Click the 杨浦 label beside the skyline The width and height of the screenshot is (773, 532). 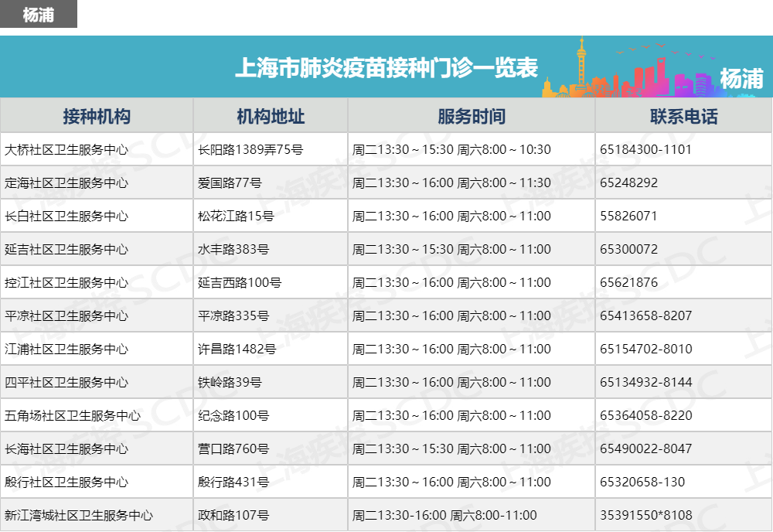(x=741, y=78)
